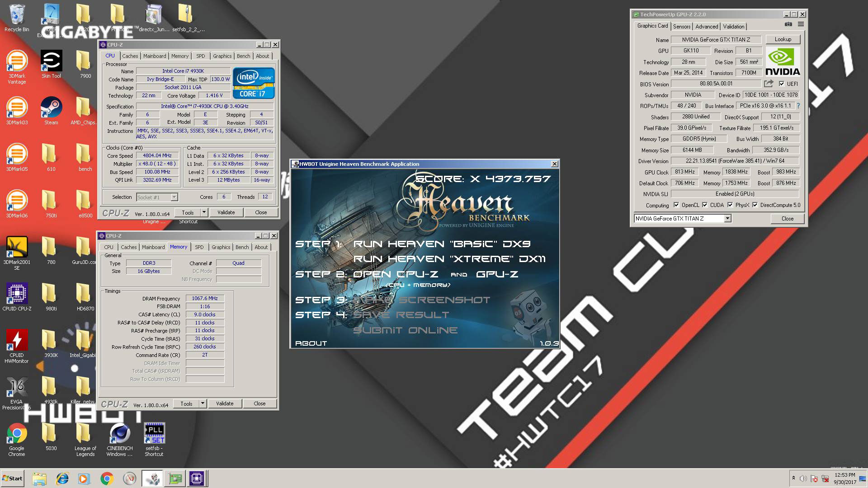Open 3DMark03 desktop shortcut
Viewport: 868px width, 488px height.
point(17,110)
